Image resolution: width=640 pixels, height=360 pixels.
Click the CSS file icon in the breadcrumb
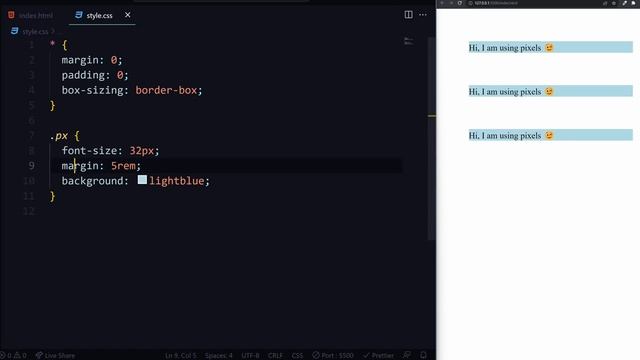14,31
